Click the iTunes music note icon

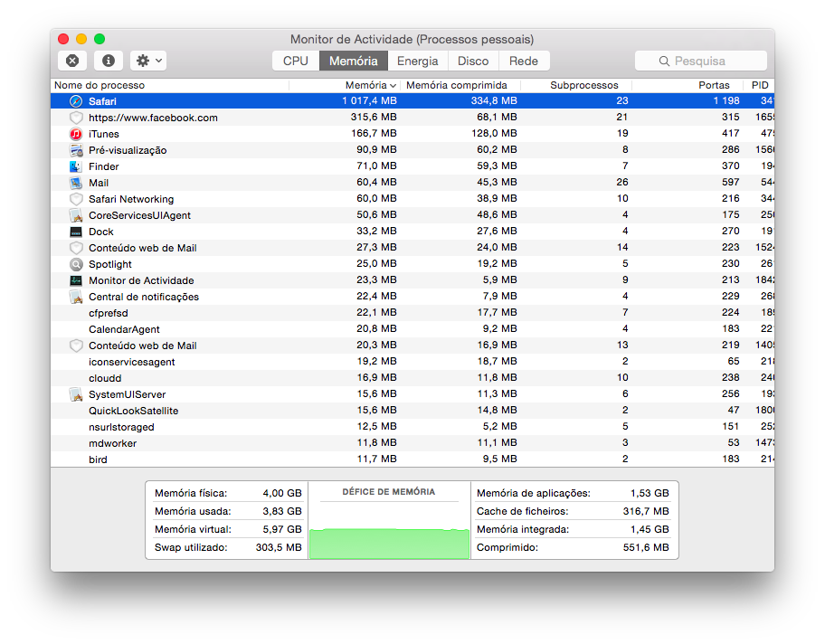(x=76, y=134)
